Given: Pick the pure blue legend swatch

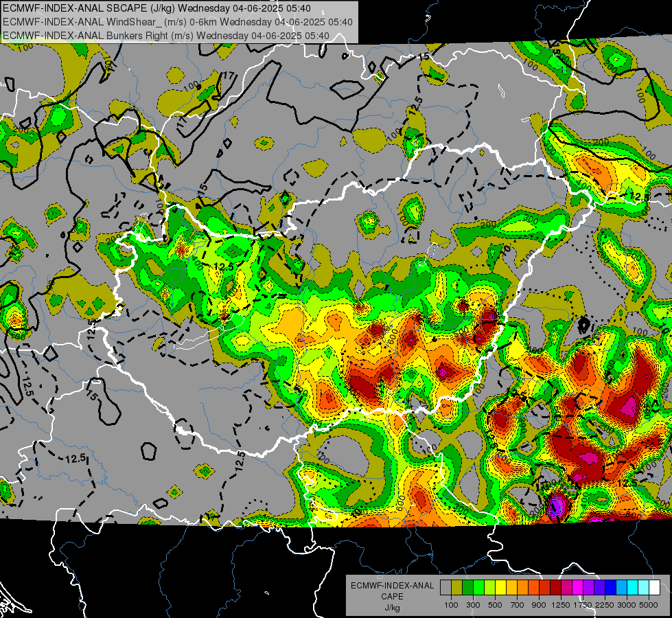Looking at the screenshot, I should pyautogui.click(x=611, y=588).
